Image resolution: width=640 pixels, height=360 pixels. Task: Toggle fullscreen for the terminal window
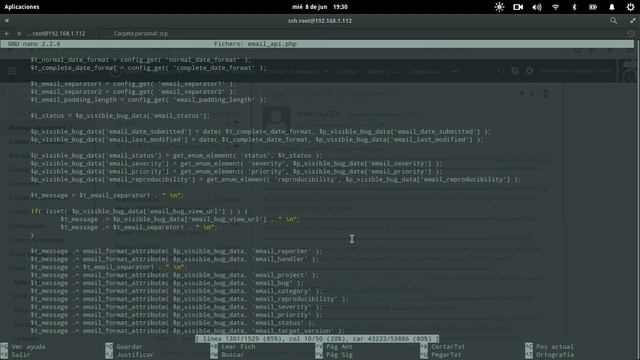pos(633,20)
